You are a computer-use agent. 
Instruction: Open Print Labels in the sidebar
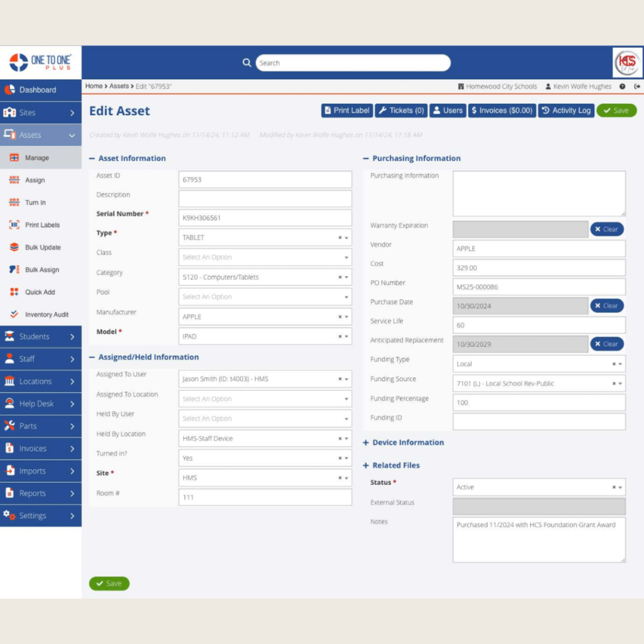(42, 225)
